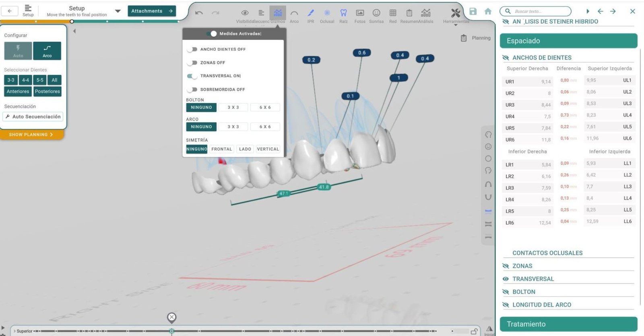Viewport: 644px width, 336px height.
Task: Turn off the Transversal toggle
Action: point(192,76)
